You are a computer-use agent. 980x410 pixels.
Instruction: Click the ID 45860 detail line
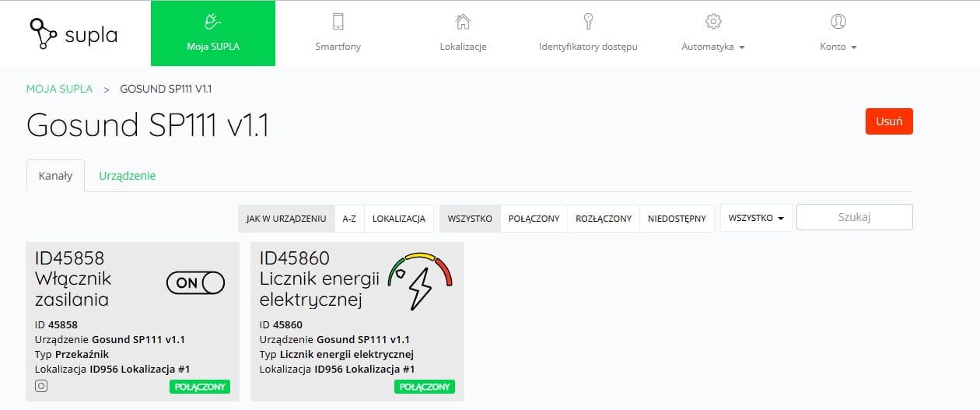point(281,325)
